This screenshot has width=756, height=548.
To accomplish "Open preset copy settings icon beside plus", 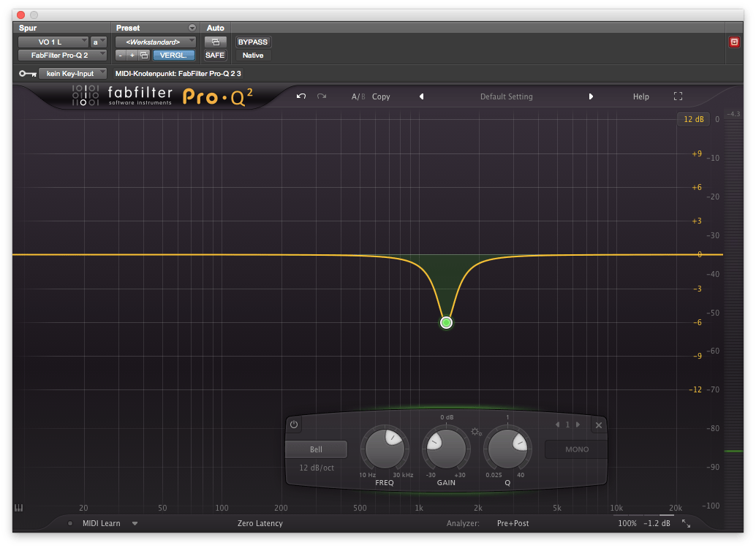I will 144,56.
